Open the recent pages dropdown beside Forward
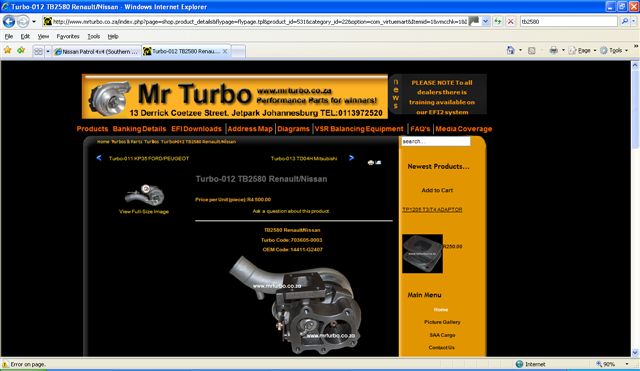The height and width of the screenshot is (371, 640). pos(34,21)
